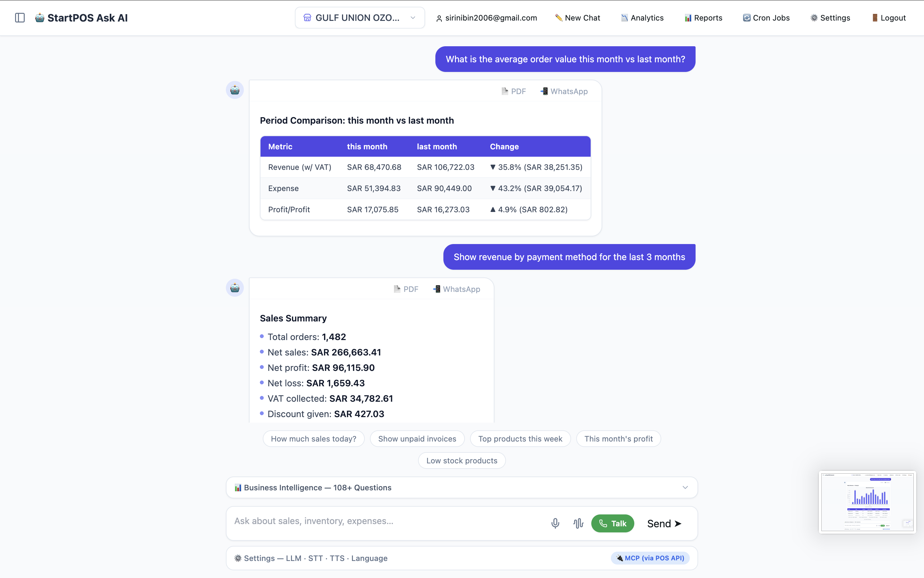Share Period Comparison reply via WhatsApp
The width and height of the screenshot is (924, 578).
pos(564,91)
